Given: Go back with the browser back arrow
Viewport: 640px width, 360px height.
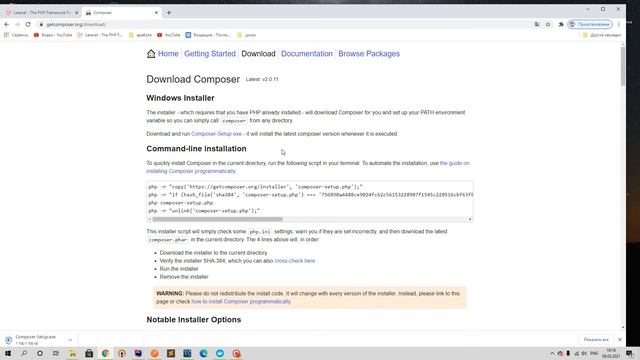Looking at the screenshot, I should point(7,24).
